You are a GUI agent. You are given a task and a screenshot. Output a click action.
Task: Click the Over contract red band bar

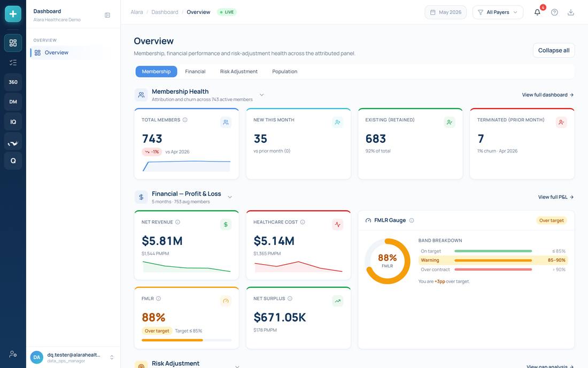(x=493, y=270)
